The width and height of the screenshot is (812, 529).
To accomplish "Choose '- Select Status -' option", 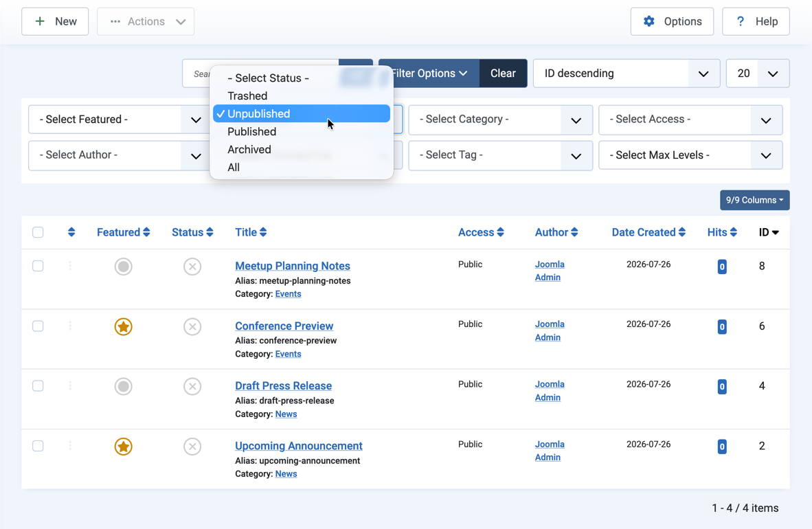I will pyautogui.click(x=302, y=78).
